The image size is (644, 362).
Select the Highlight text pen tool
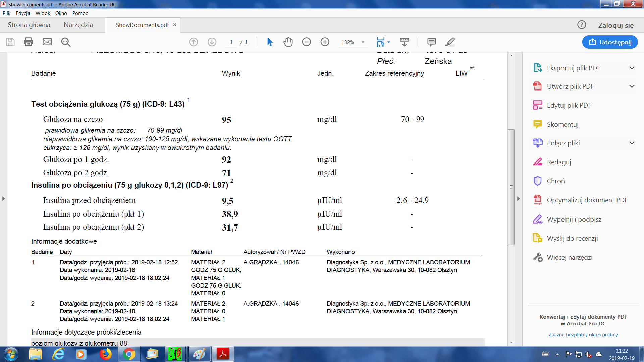450,42
